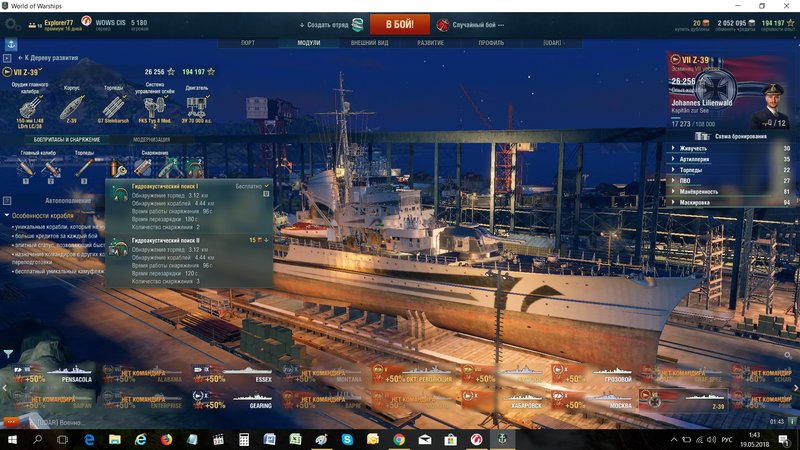Switch to the Внешний вид tab
The height and width of the screenshot is (450, 800).
point(370,43)
